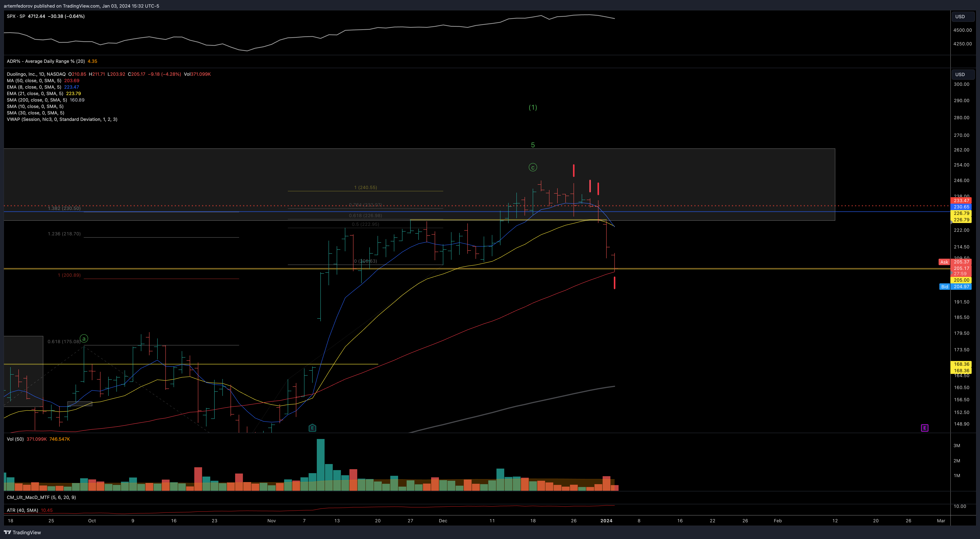This screenshot has height=539, width=980.
Task: Click the 300.00 price scale label
Action: coord(961,84)
